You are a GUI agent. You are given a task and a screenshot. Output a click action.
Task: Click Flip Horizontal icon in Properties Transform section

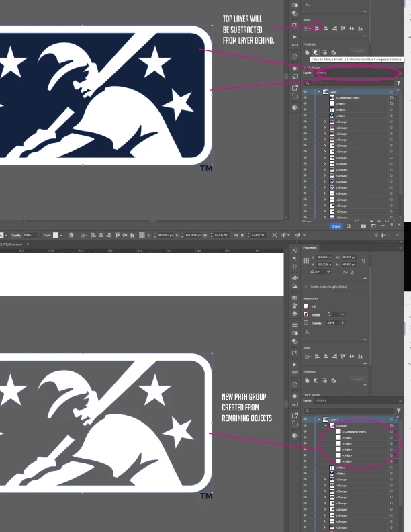[345, 272]
